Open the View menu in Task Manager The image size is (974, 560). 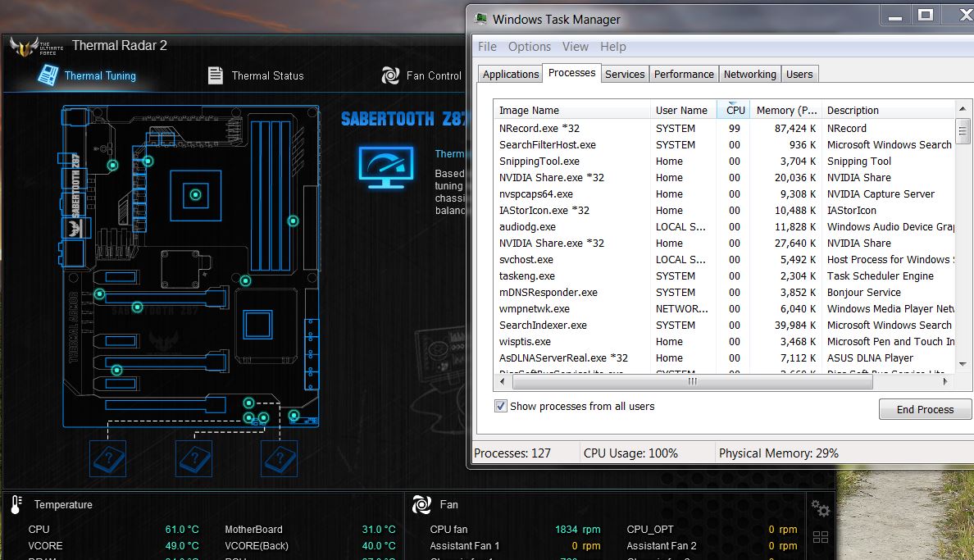576,47
